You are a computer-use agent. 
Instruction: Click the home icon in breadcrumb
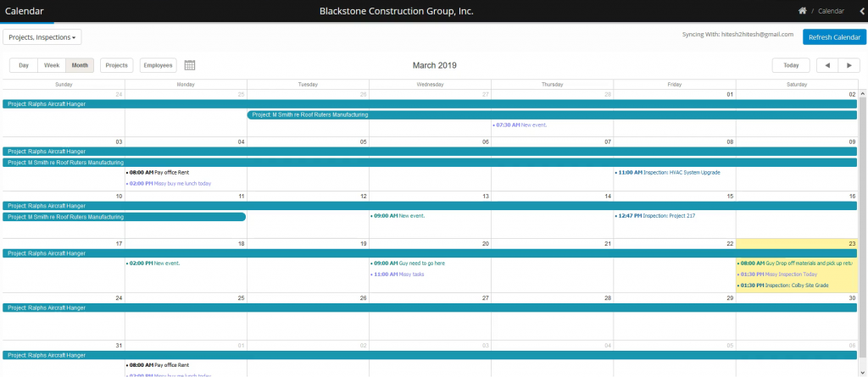802,10
